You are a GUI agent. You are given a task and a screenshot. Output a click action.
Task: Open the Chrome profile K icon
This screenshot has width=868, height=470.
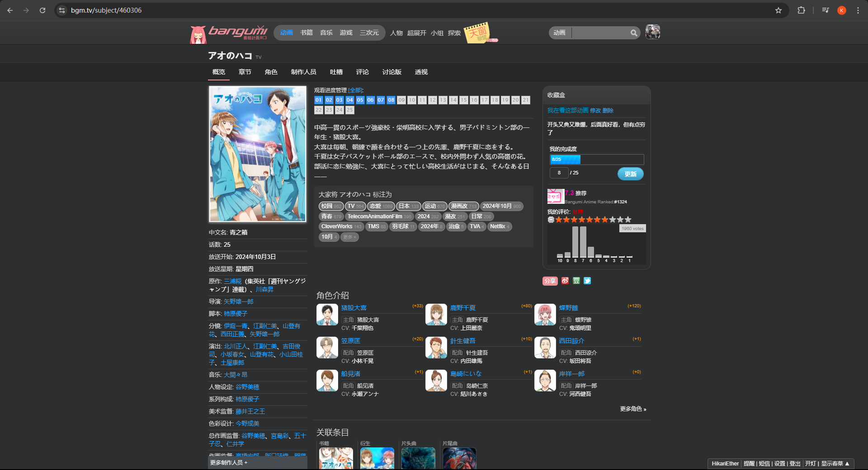coord(842,10)
